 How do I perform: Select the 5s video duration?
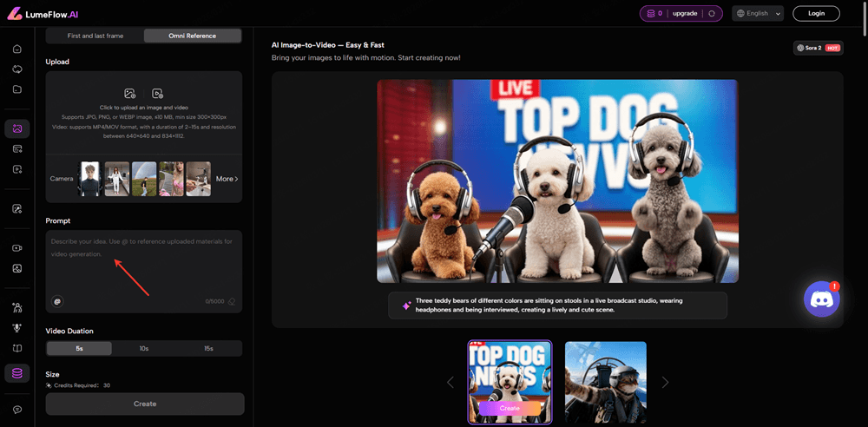(x=79, y=348)
